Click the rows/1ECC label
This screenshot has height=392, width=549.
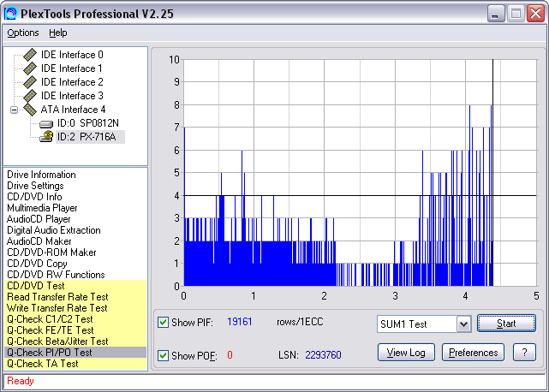pyautogui.click(x=300, y=322)
